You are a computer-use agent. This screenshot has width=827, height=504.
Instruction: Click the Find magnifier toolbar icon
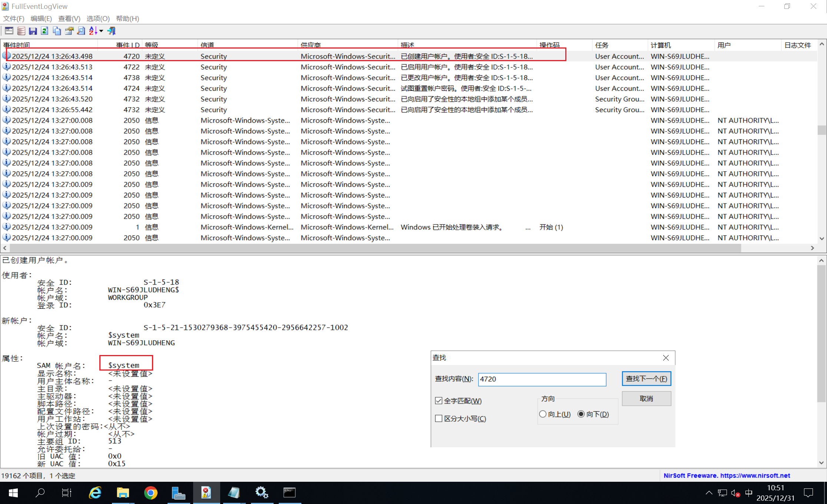81,31
